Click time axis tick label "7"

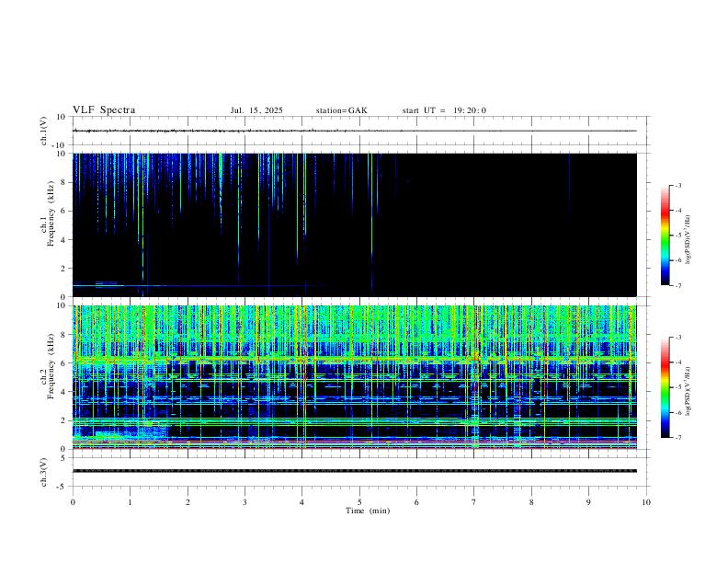[474, 502]
